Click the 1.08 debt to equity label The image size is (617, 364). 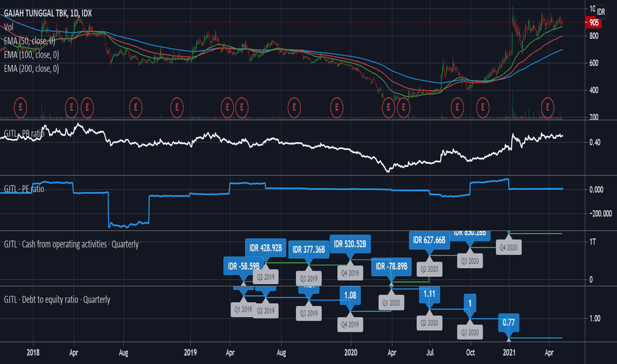(350, 296)
